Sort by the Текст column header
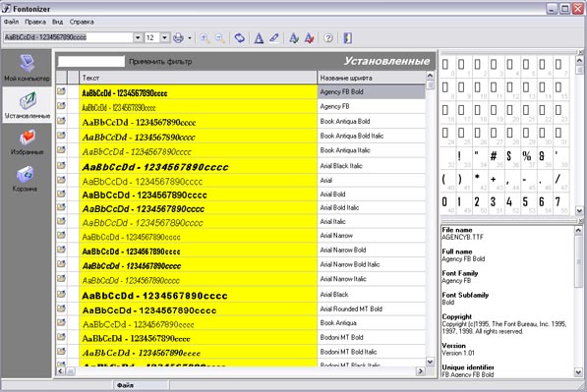 click(x=198, y=78)
